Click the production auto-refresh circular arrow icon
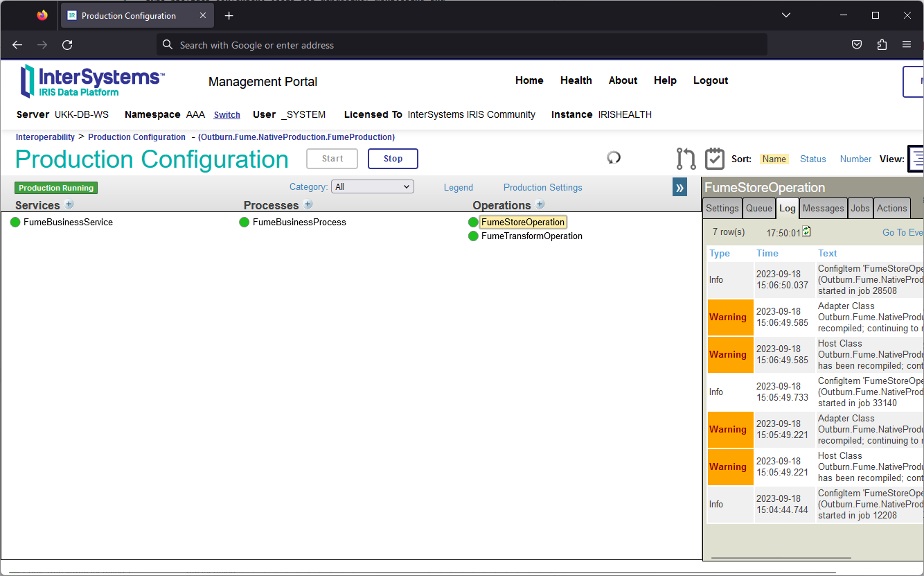Screen dimensions: 924x576 click(x=614, y=158)
